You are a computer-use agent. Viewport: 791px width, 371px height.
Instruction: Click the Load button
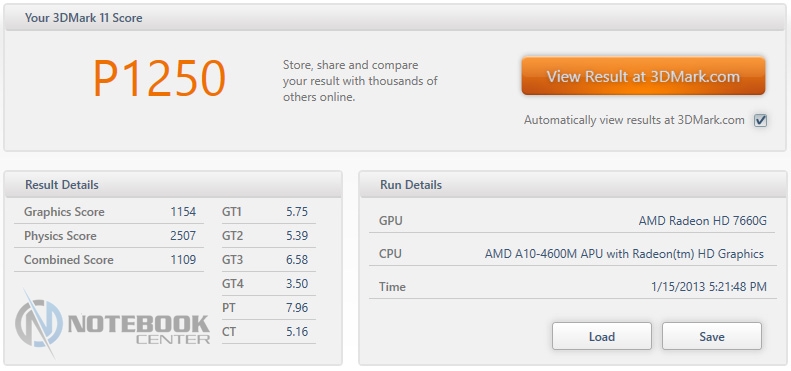click(601, 337)
